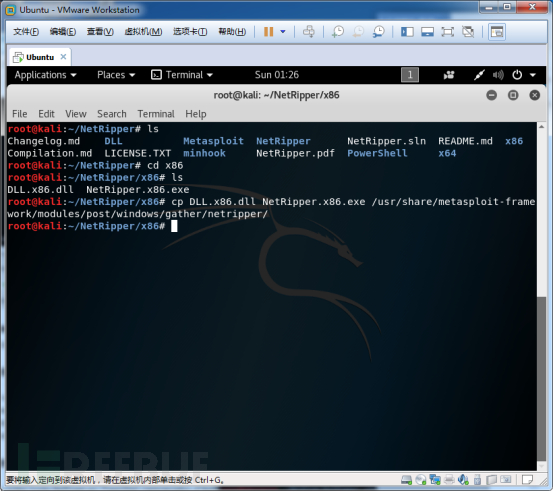Click workspace indicator number 1
Screen dimensions: 554x492
tap(410, 75)
